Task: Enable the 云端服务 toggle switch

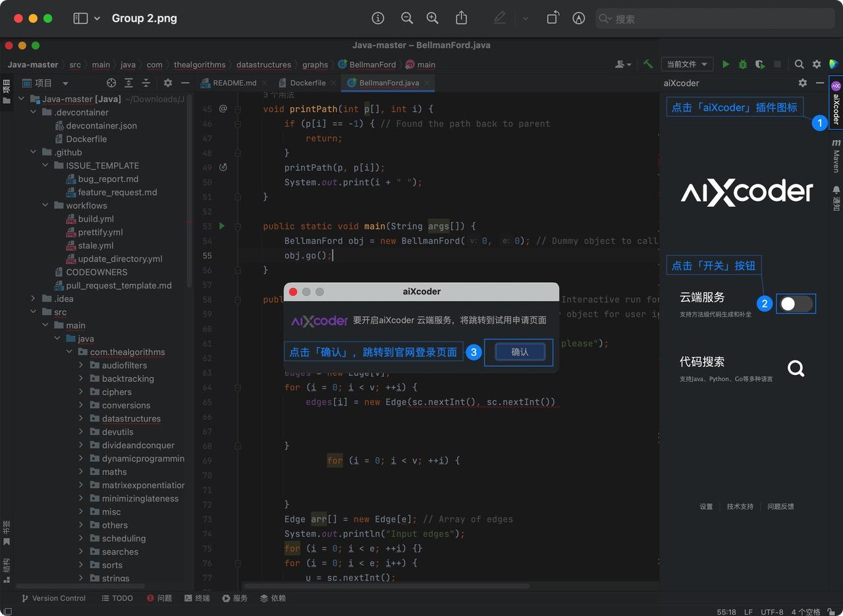Action: (796, 304)
